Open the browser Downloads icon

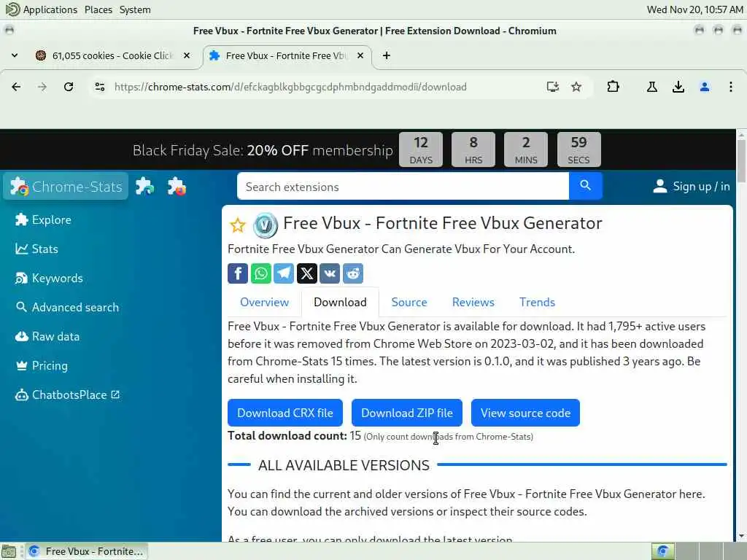678,87
